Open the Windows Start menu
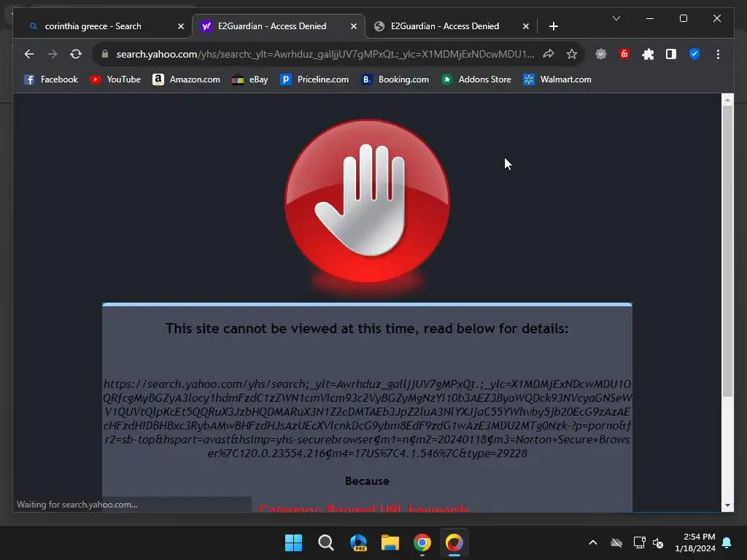This screenshot has width=747, height=560. coord(293,542)
